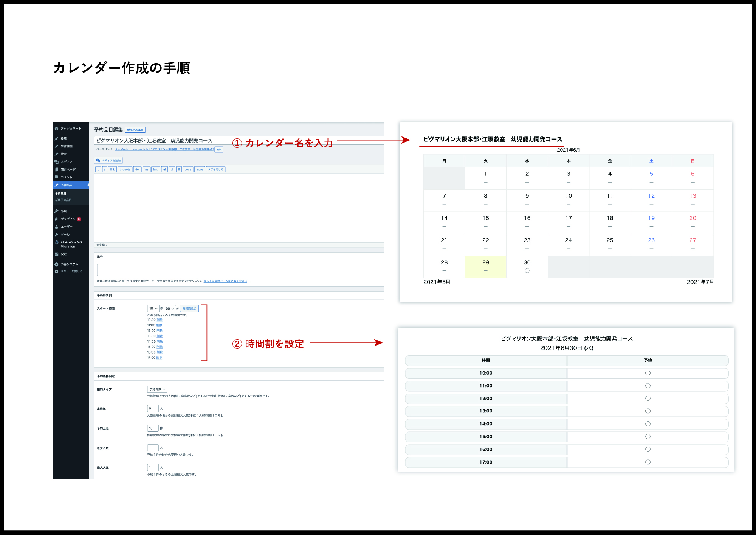Click the 'del' quicktag button
756x535 pixels.
pyautogui.click(x=137, y=169)
